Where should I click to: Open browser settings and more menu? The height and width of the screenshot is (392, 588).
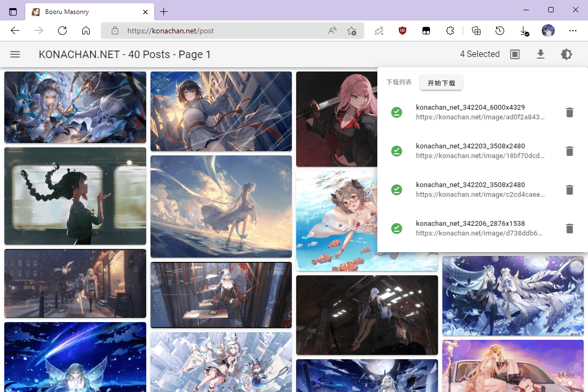click(x=572, y=31)
